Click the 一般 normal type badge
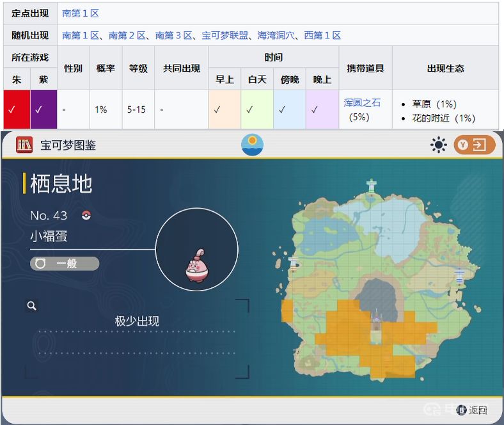This screenshot has width=504, height=425. pyautogui.click(x=65, y=264)
